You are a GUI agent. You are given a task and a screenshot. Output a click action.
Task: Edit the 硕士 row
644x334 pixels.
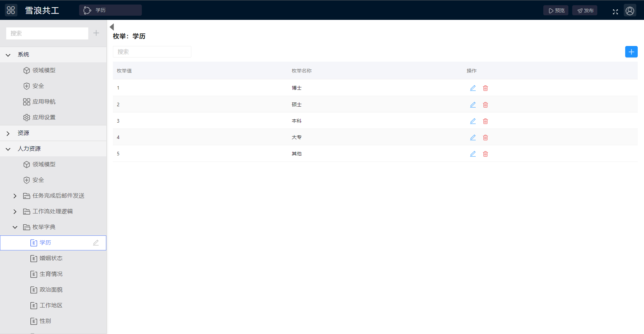473,105
